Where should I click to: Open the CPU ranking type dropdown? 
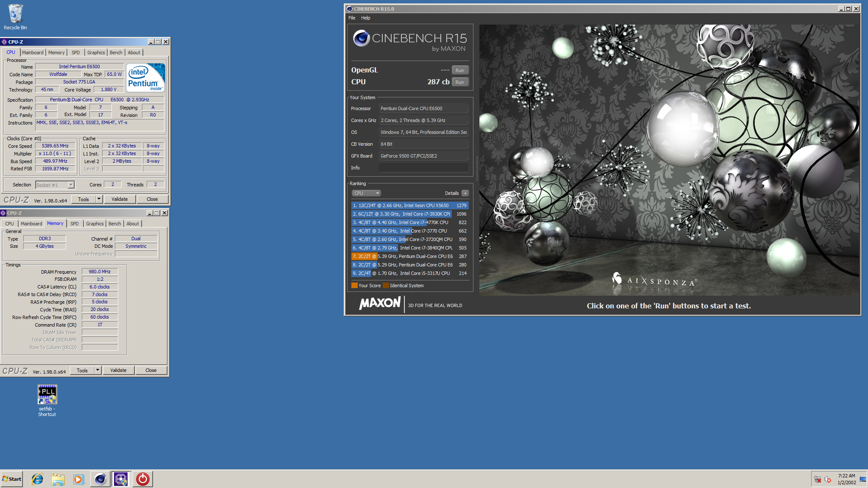[366, 193]
